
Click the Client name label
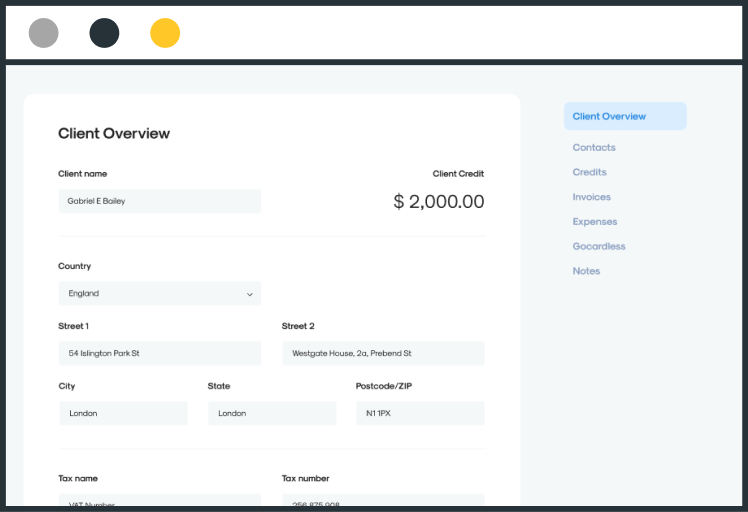[83, 174]
